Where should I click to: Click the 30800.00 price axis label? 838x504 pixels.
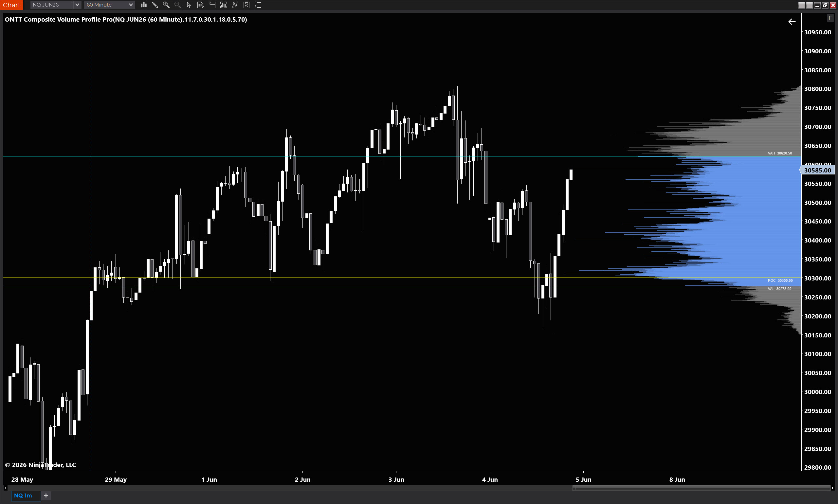pyautogui.click(x=818, y=89)
